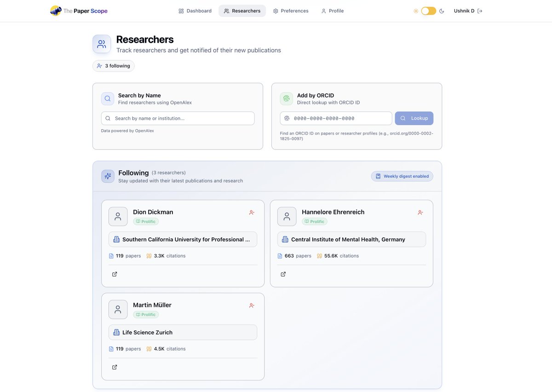Click the Ushnik D username

point(464,11)
